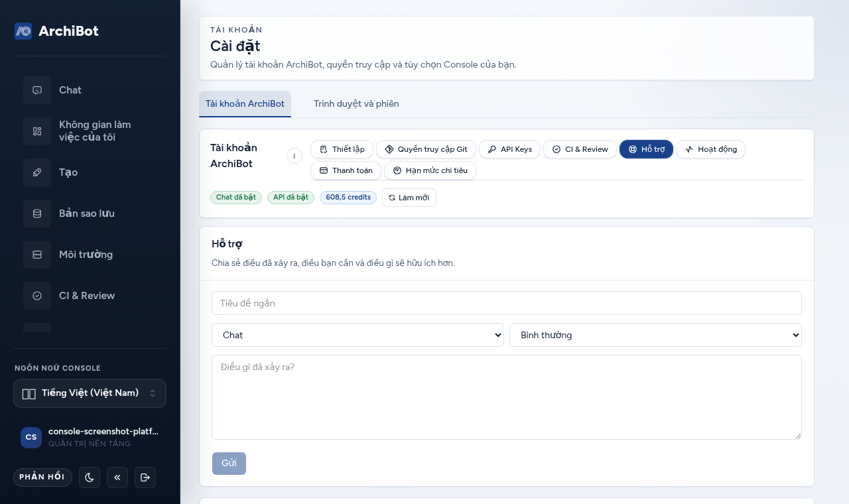Collapse the sidebar with double-chevron icon

click(117, 477)
